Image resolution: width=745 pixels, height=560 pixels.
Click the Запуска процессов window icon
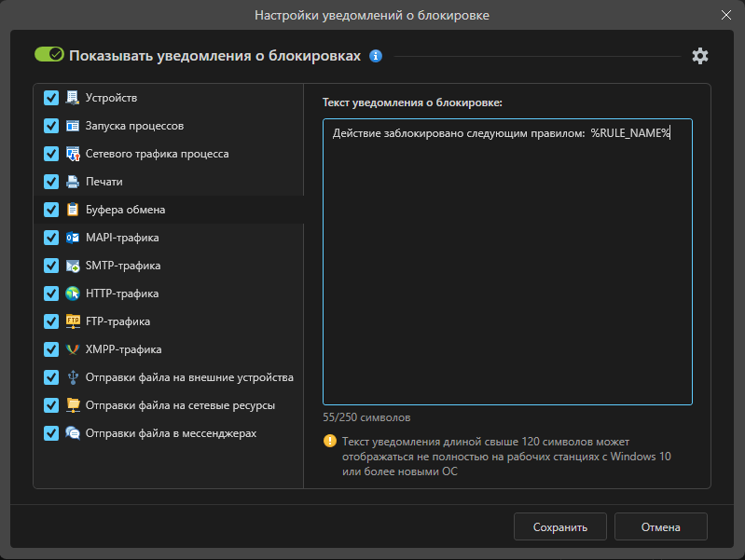(x=73, y=126)
